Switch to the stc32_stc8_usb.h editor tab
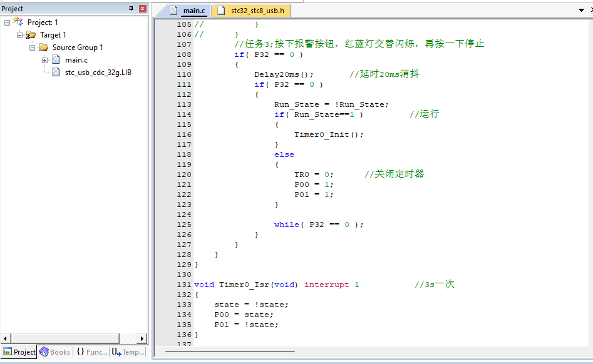The height and width of the screenshot is (364, 593). pos(252,11)
